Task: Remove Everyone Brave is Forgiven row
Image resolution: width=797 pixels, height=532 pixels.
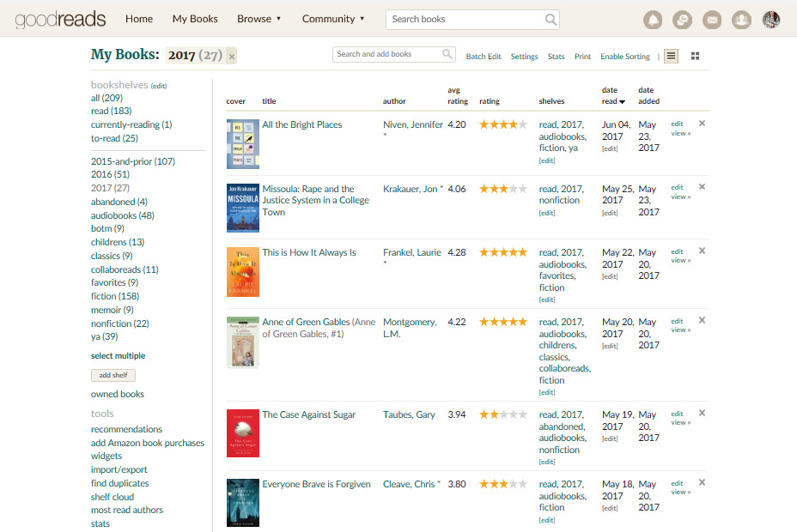Action: 702,483
